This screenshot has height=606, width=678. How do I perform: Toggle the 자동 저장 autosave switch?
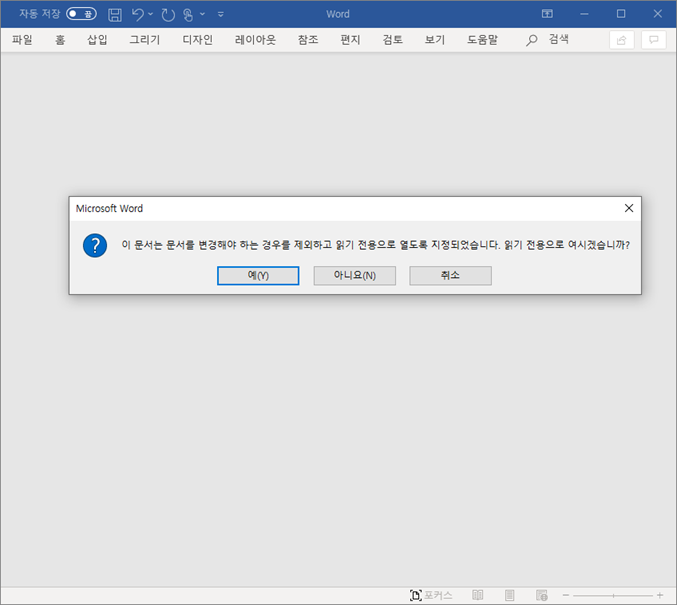81,14
